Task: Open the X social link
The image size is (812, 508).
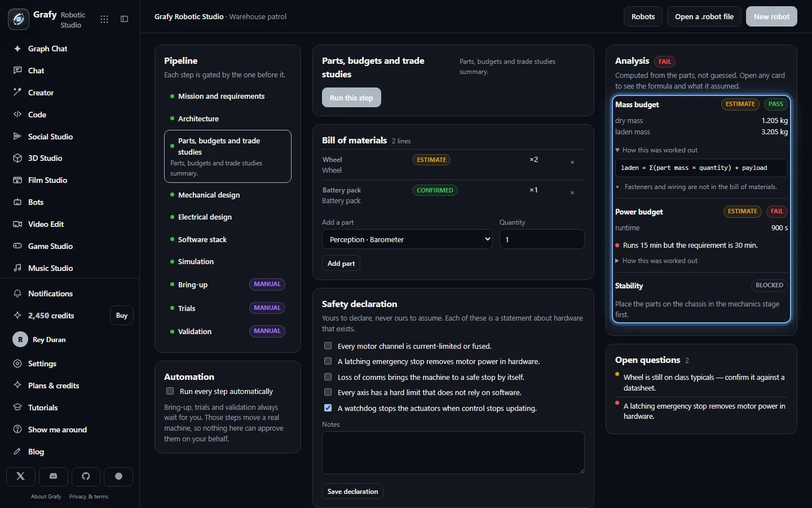Action: pyautogui.click(x=21, y=476)
